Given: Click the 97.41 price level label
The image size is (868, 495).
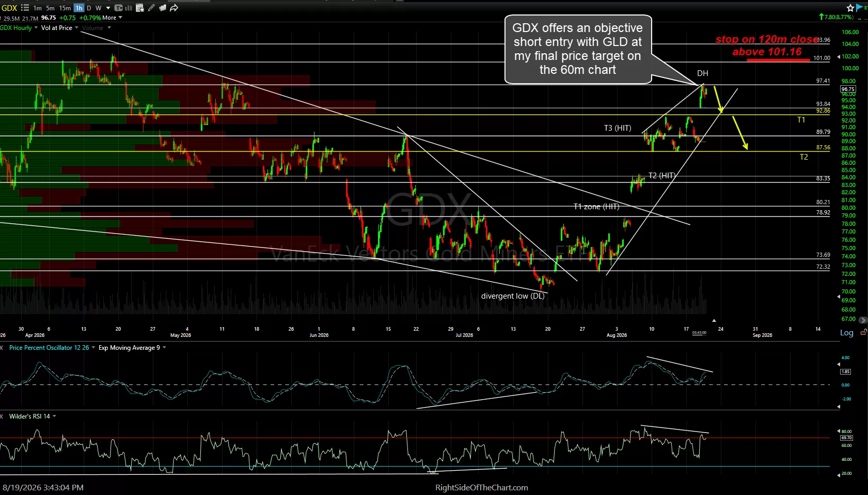Looking at the screenshot, I should click(x=823, y=81).
